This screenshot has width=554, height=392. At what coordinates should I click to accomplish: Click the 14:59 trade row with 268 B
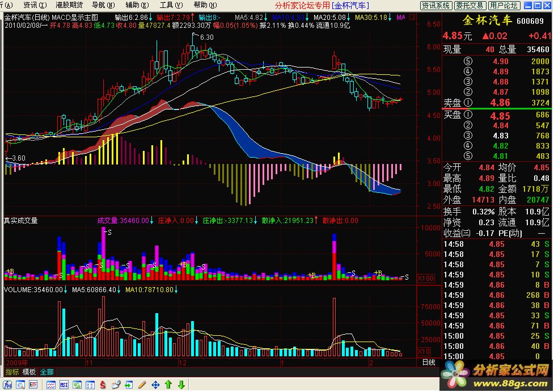pos(496,295)
